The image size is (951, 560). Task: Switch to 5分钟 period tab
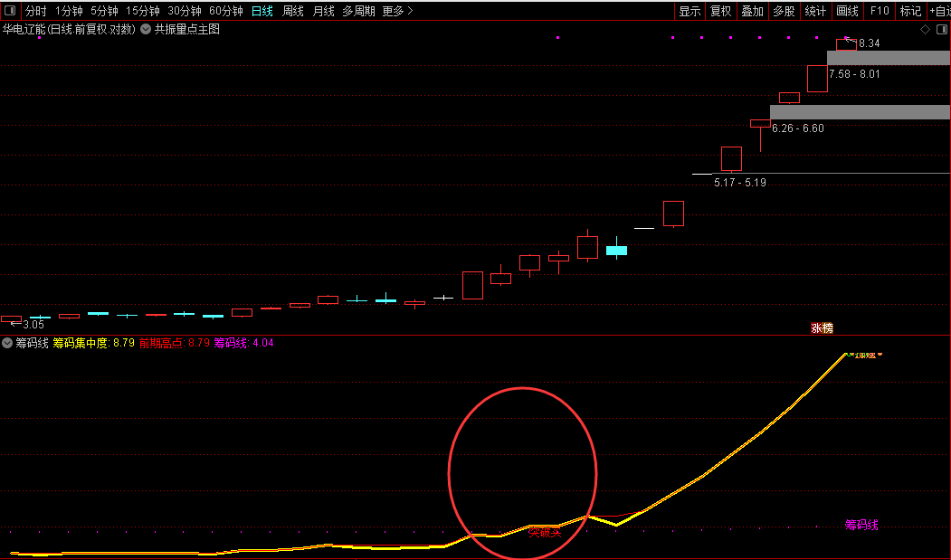[x=104, y=11]
